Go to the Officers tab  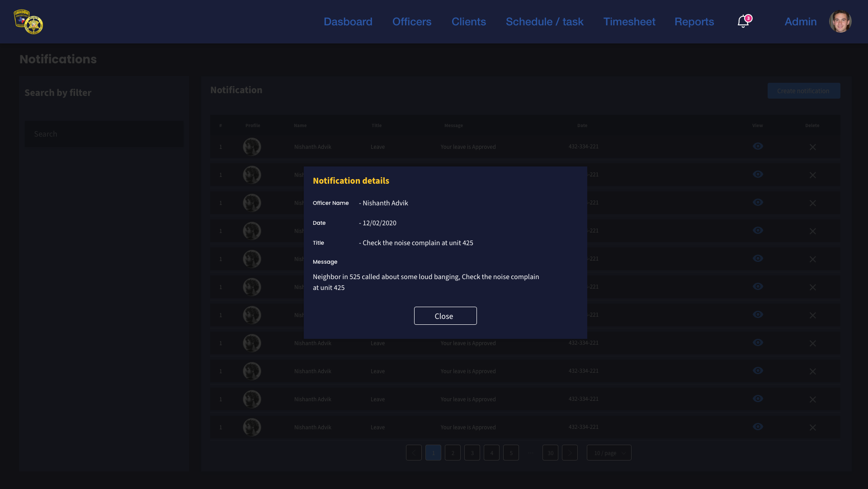point(411,22)
